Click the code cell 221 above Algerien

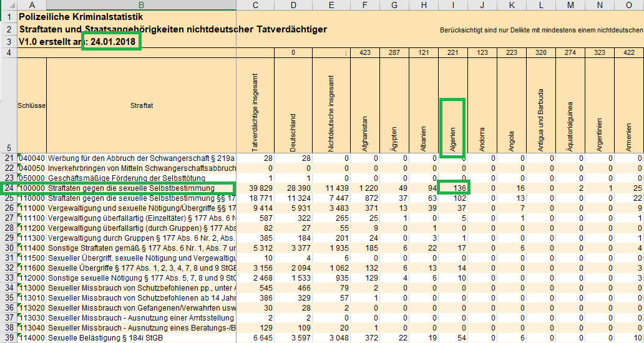(x=453, y=53)
